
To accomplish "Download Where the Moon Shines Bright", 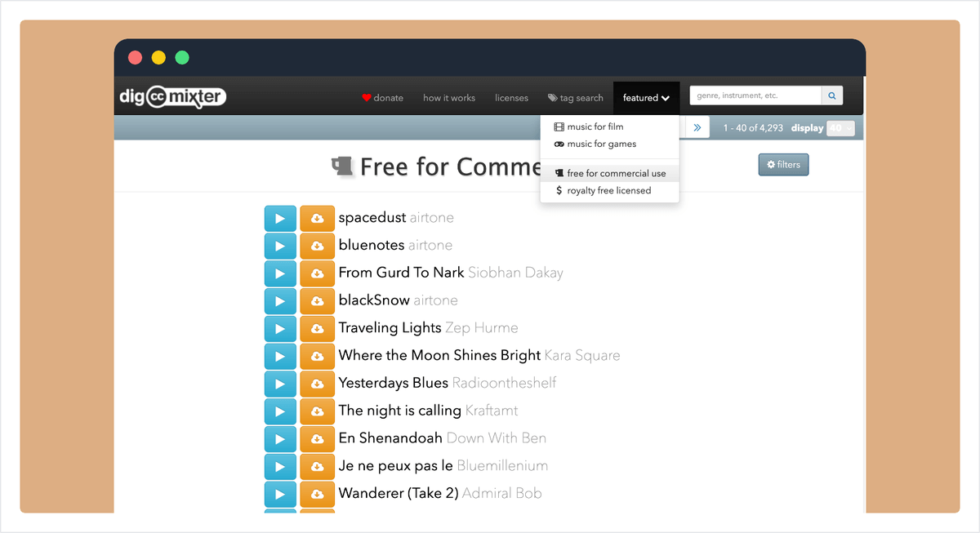I will point(317,356).
